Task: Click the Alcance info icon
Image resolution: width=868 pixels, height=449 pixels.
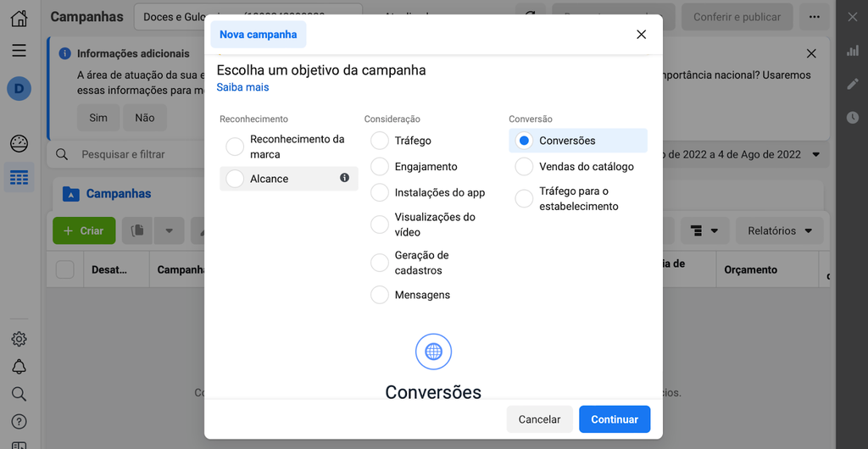Action: point(344,178)
